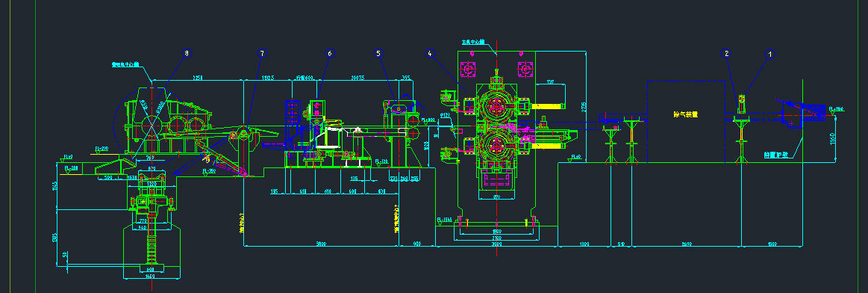The image size is (868, 293).
Task: Click the 主机中心线 centerline label
Action: (x=473, y=42)
